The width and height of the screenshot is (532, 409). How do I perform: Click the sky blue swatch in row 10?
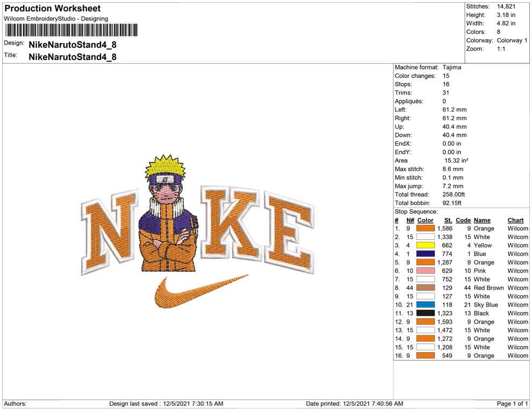coord(426,305)
